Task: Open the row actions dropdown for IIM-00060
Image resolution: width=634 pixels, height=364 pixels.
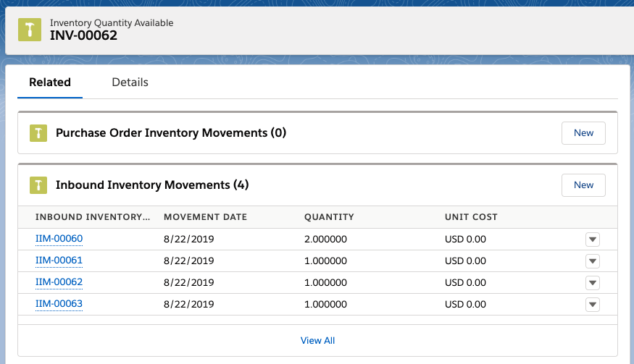Action: (x=593, y=239)
